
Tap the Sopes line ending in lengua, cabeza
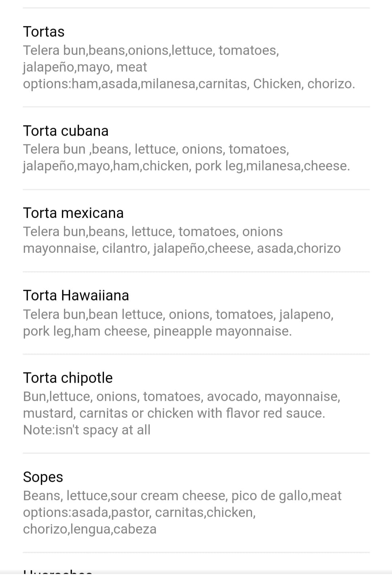[x=90, y=529]
